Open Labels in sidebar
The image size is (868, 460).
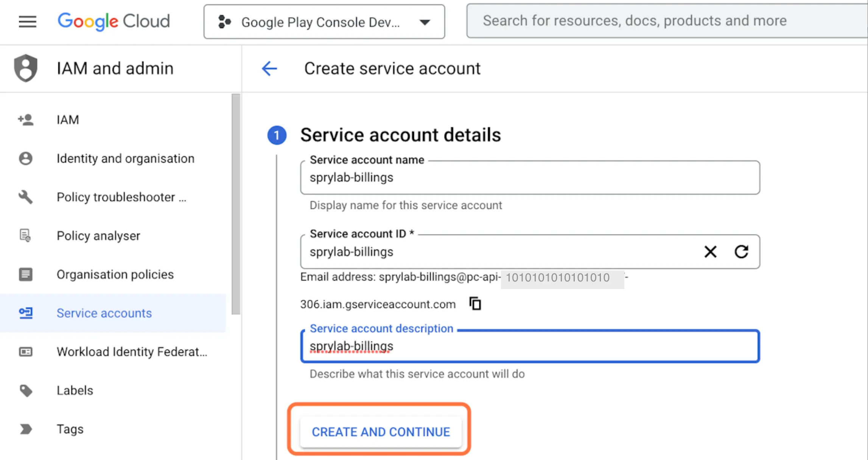[x=113, y=390]
